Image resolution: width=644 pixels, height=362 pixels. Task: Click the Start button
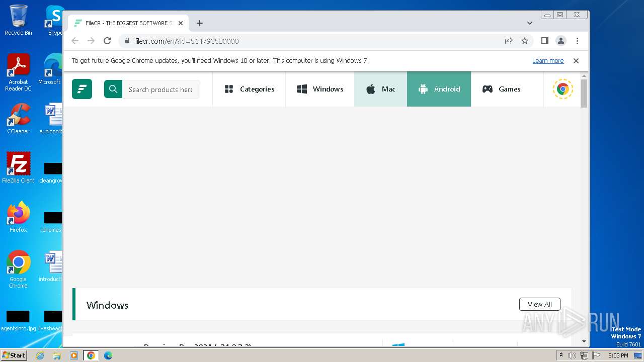click(x=14, y=355)
